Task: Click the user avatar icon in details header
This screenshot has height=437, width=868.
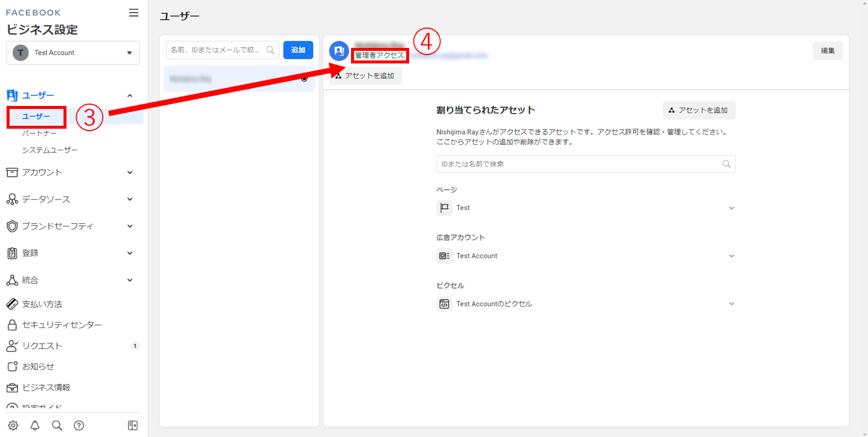Action: click(339, 51)
